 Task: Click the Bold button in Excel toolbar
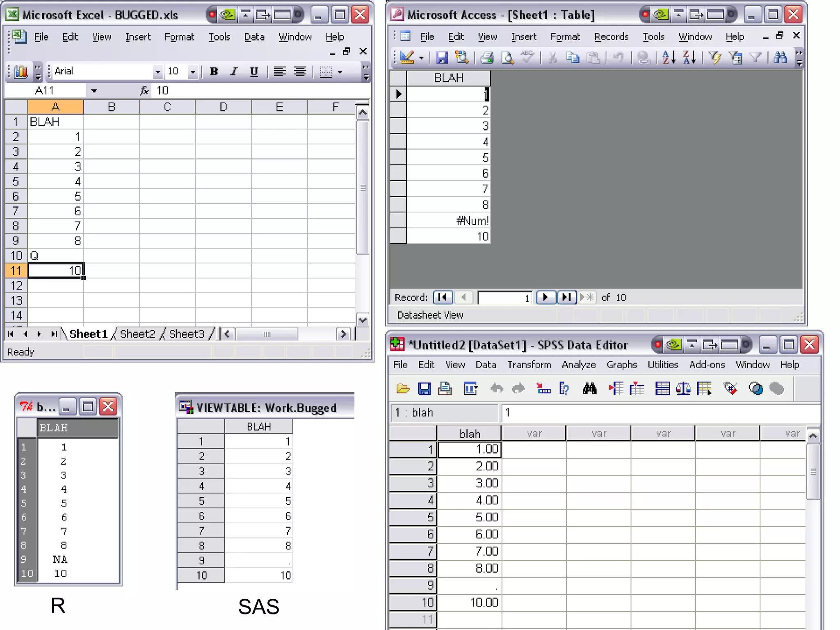coord(214,71)
